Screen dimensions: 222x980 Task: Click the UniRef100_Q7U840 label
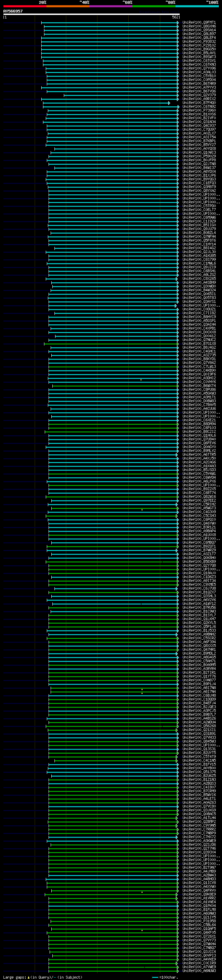pos(199,439)
